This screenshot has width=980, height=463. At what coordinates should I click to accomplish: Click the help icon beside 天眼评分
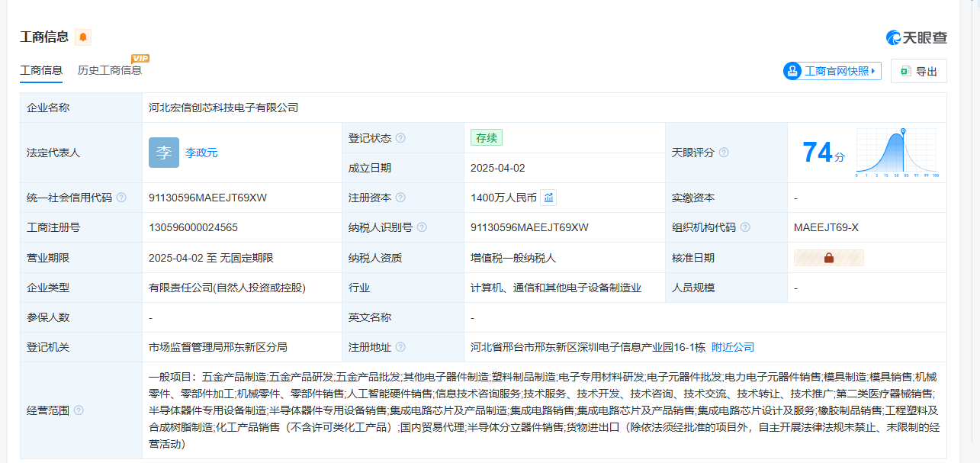coord(724,153)
